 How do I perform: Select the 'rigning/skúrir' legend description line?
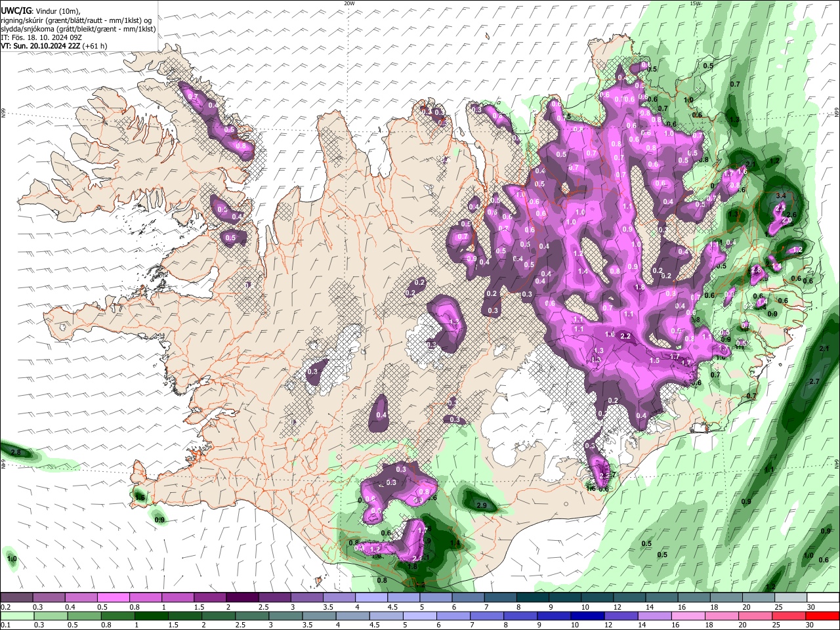click(x=76, y=20)
